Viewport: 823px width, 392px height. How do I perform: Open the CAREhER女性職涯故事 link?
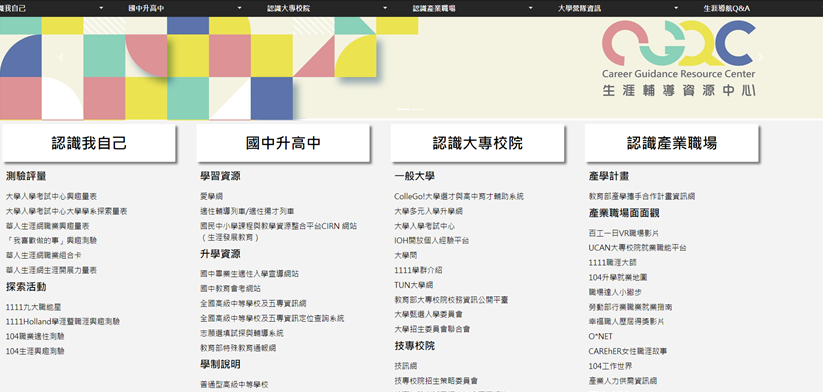point(628,351)
